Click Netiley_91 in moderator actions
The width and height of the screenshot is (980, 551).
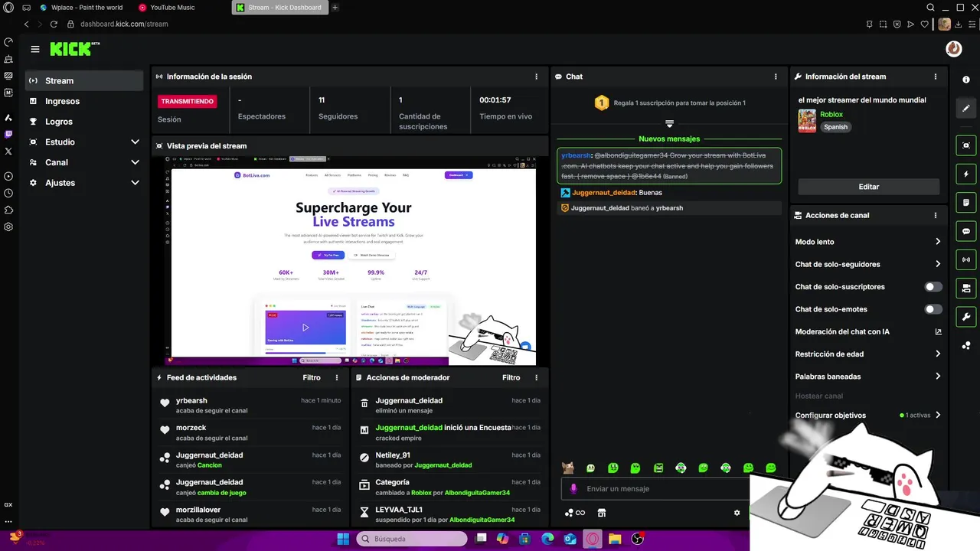tap(393, 455)
